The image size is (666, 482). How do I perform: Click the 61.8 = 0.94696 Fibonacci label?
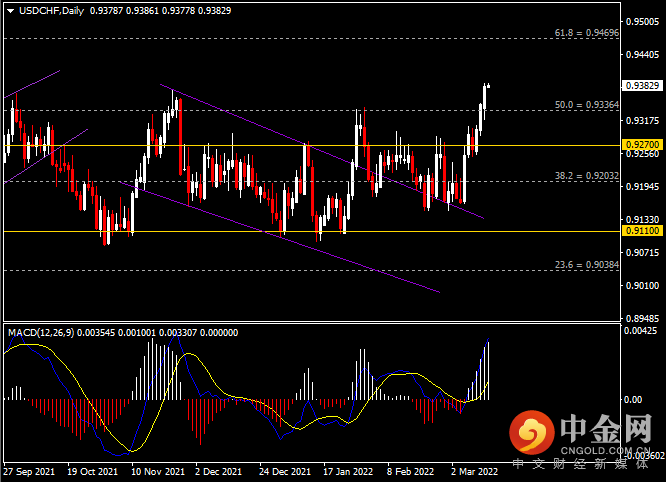coord(587,33)
